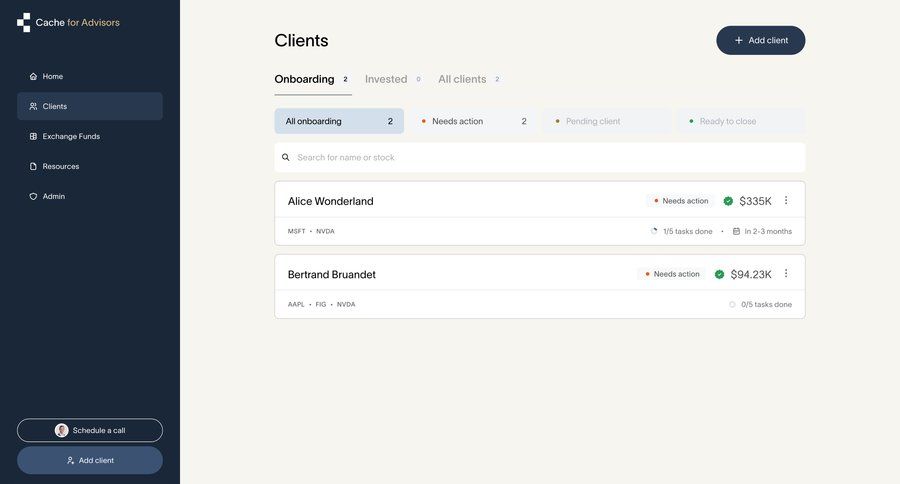This screenshot has height=484, width=900.
Task: Click the In 2-3 months label
Action: click(x=768, y=231)
